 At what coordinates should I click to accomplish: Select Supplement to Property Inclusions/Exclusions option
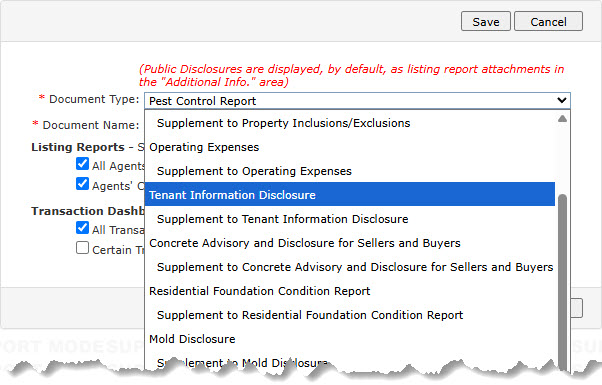(x=350, y=123)
